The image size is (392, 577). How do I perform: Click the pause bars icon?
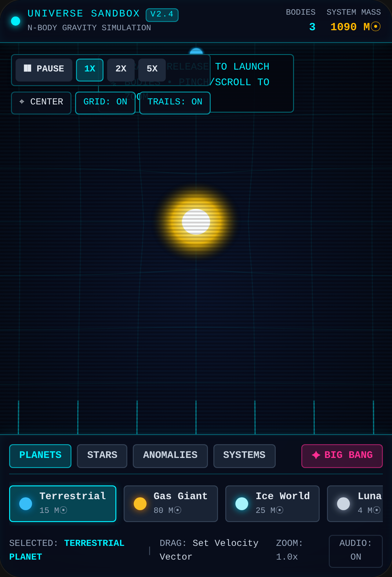[27, 68]
